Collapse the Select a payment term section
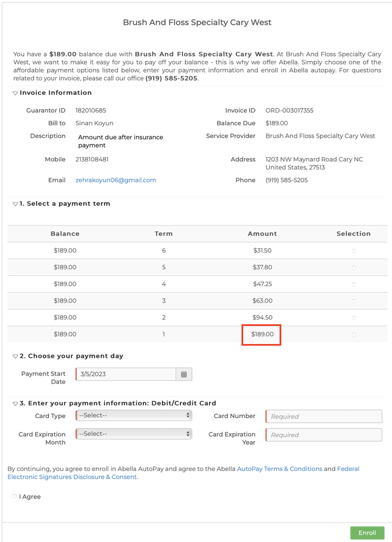The height and width of the screenshot is (542, 392). tap(15, 204)
